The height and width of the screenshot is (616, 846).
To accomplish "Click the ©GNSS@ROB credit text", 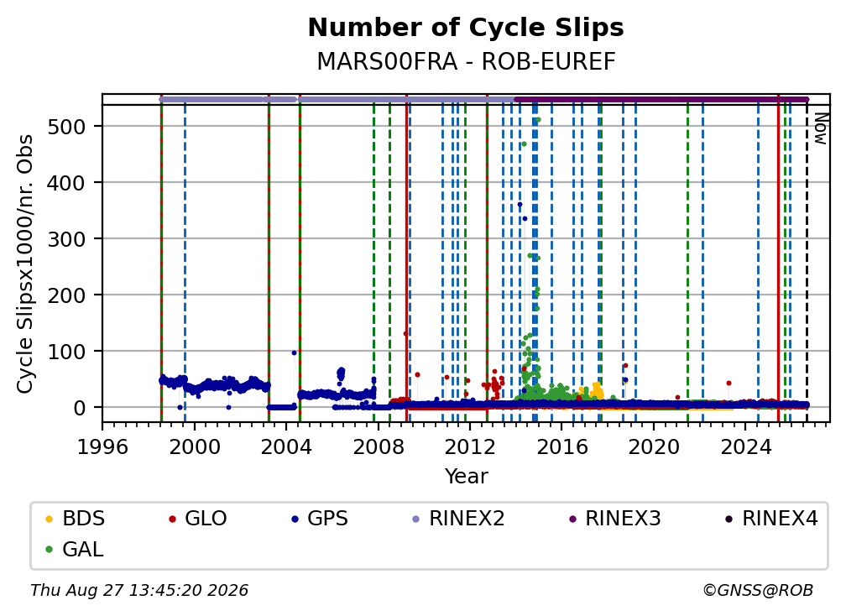I will click(758, 591).
